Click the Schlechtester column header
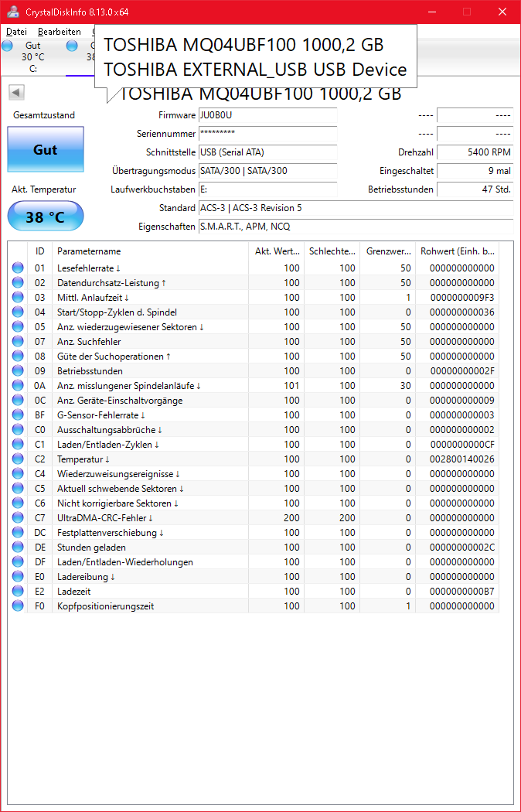This screenshot has height=812, width=521. point(332,251)
